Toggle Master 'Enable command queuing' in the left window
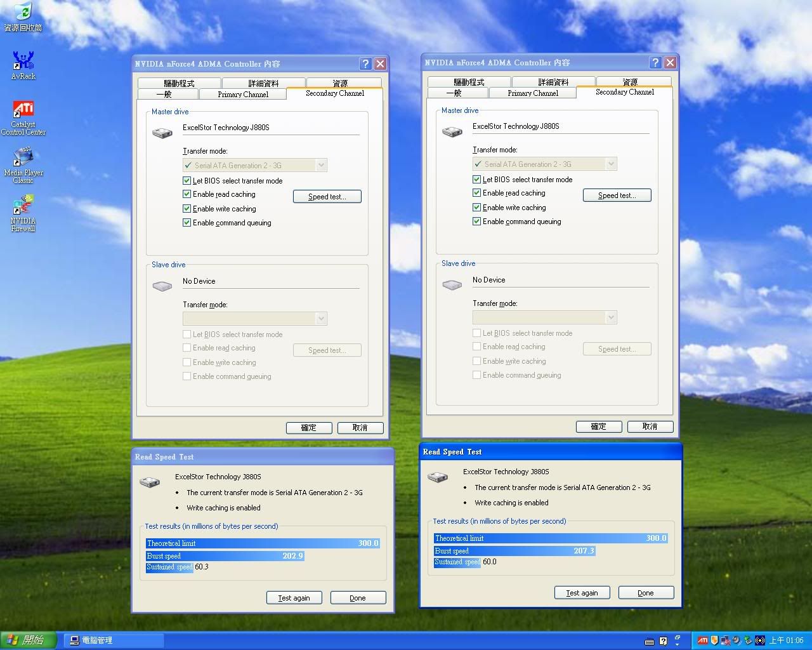This screenshot has height=650, width=812. click(187, 223)
